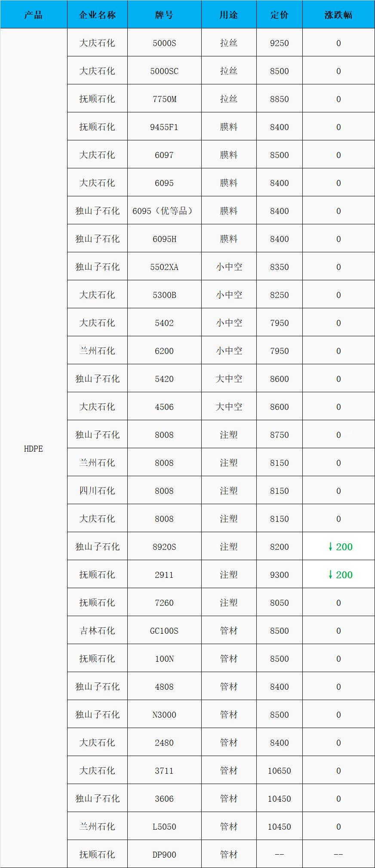
Task: Click the 5502XA grade cell
Action: click(164, 267)
